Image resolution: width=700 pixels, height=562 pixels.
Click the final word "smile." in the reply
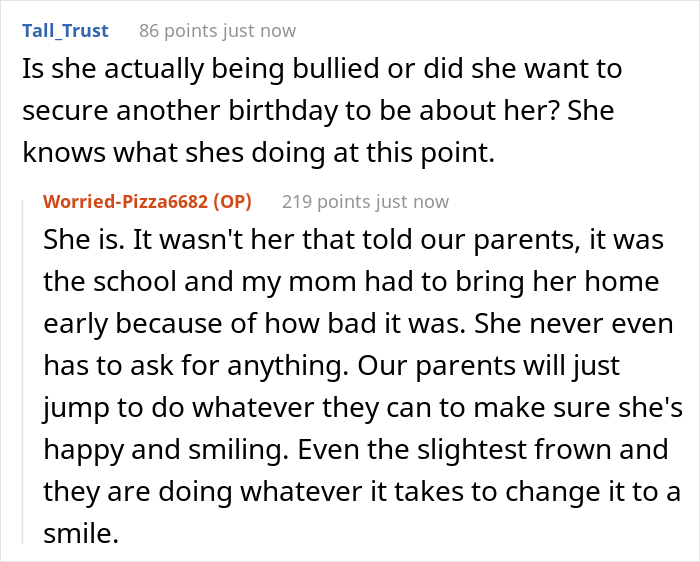point(80,534)
